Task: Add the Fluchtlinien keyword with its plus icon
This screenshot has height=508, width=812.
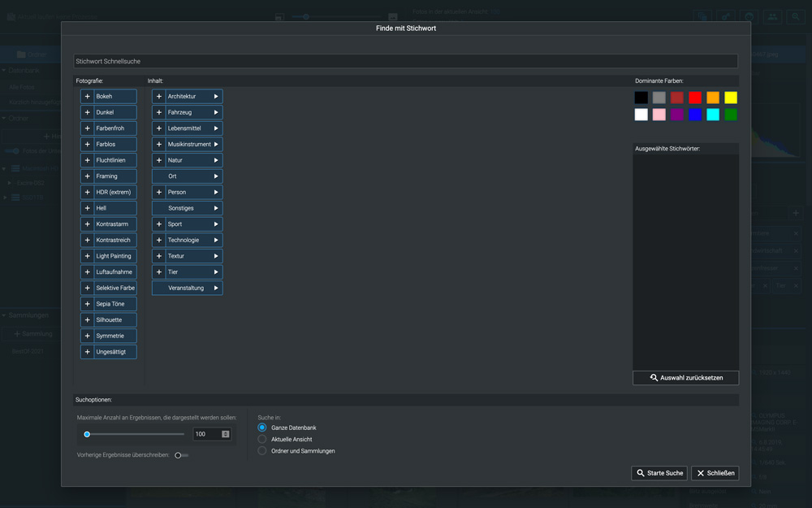Action: point(88,160)
